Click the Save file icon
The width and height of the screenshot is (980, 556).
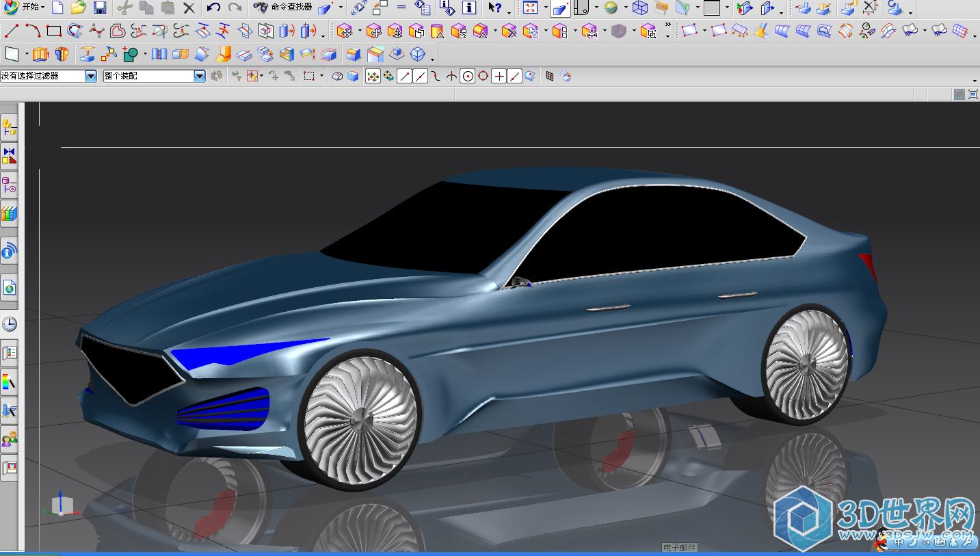click(x=99, y=8)
